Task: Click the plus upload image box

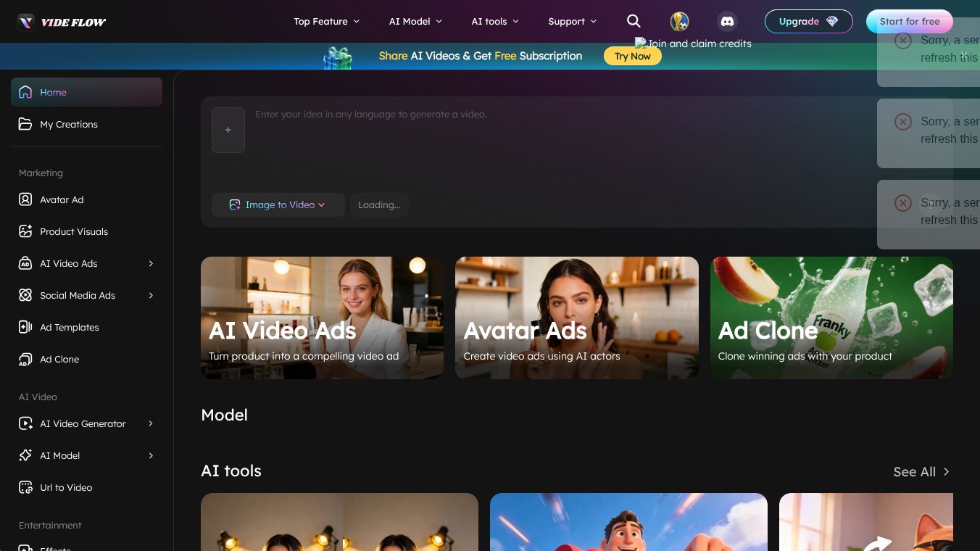Action: (228, 130)
